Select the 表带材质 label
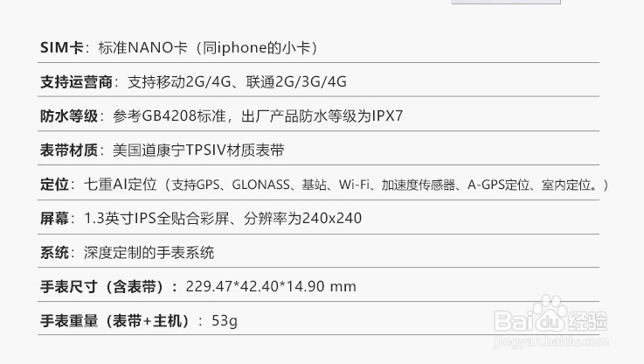 tap(70, 150)
